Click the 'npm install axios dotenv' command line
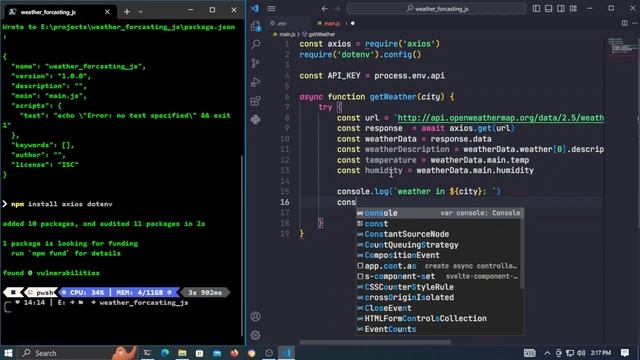 (62, 204)
